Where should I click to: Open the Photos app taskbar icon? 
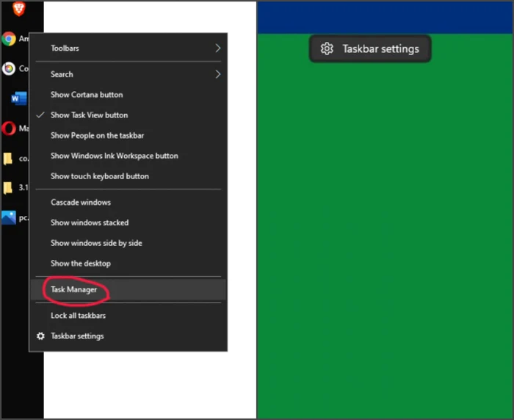tap(9, 217)
